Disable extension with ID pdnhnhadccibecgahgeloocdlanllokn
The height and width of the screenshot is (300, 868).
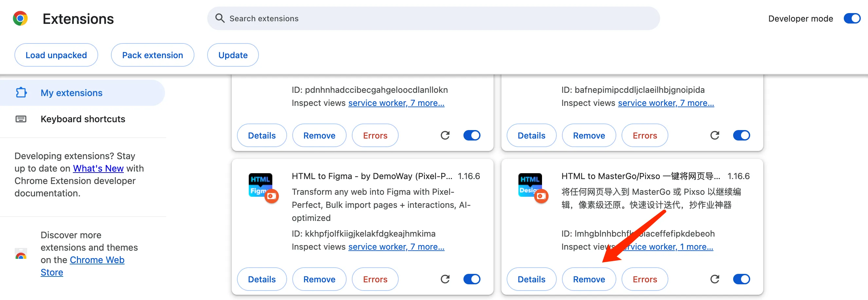[x=472, y=135]
